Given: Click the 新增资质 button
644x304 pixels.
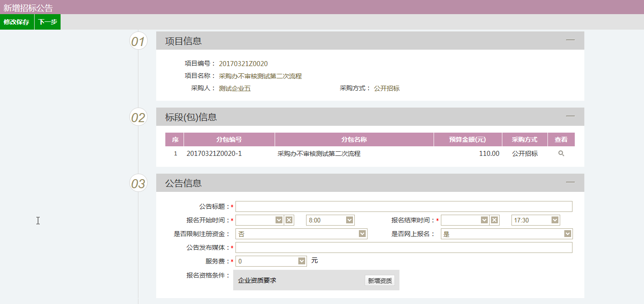Looking at the screenshot, I should [379, 281].
